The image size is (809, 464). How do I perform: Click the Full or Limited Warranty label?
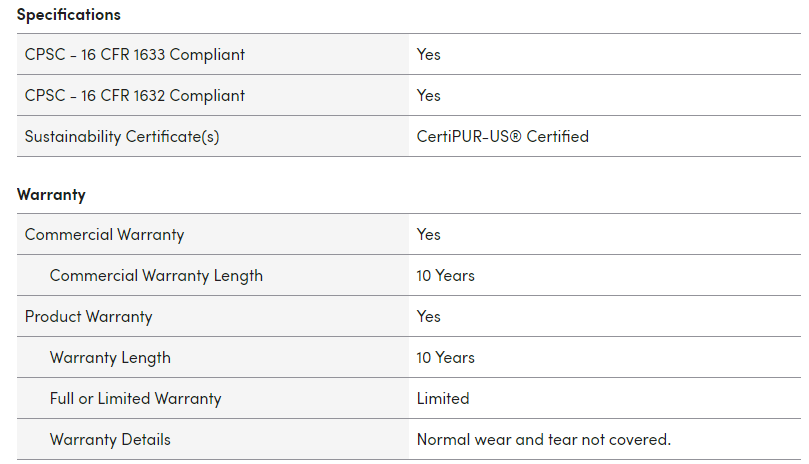pyautogui.click(x=136, y=399)
